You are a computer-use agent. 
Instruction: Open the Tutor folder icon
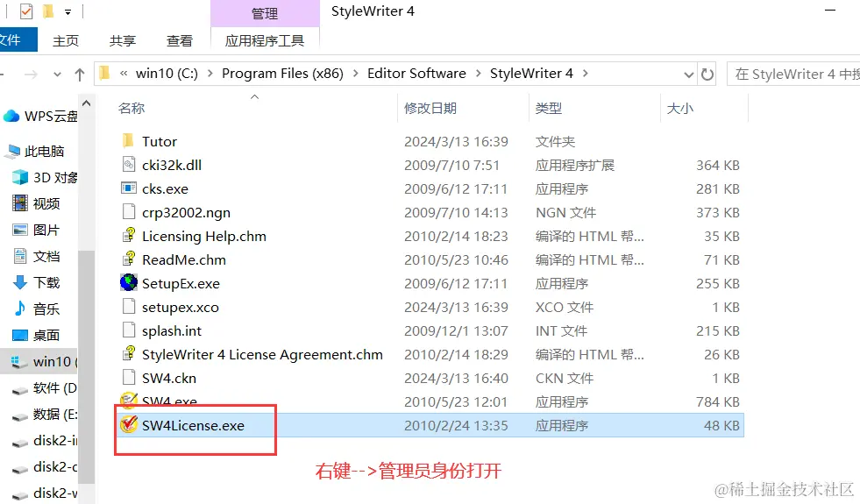128,141
